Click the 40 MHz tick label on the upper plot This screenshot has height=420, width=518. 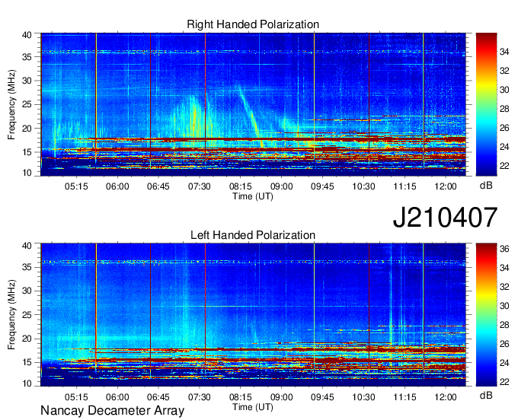27,35
